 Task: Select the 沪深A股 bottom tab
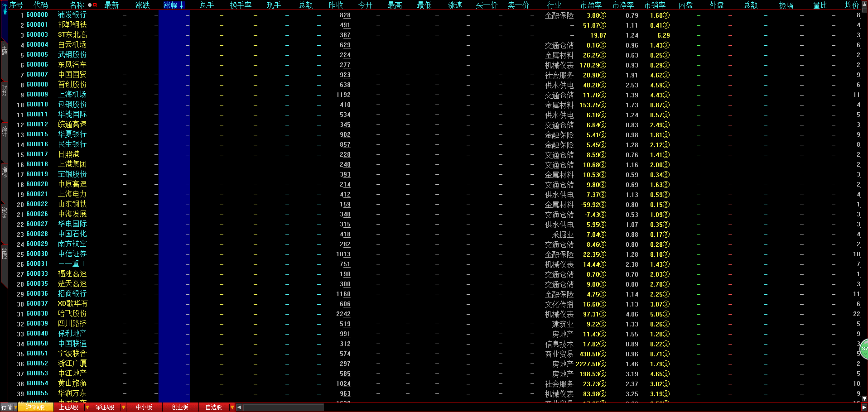click(35, 407)
